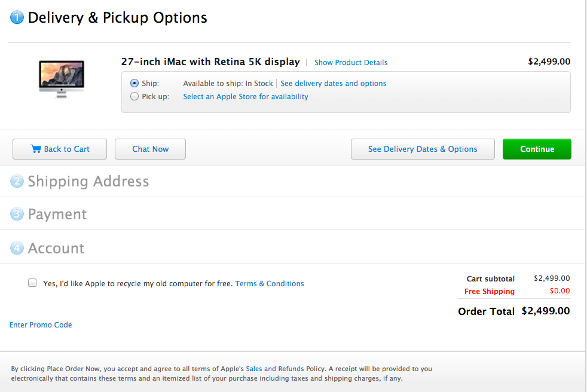The image size is (587, 392).
Task: Select the Ship radio button
Action: point(134,83)
